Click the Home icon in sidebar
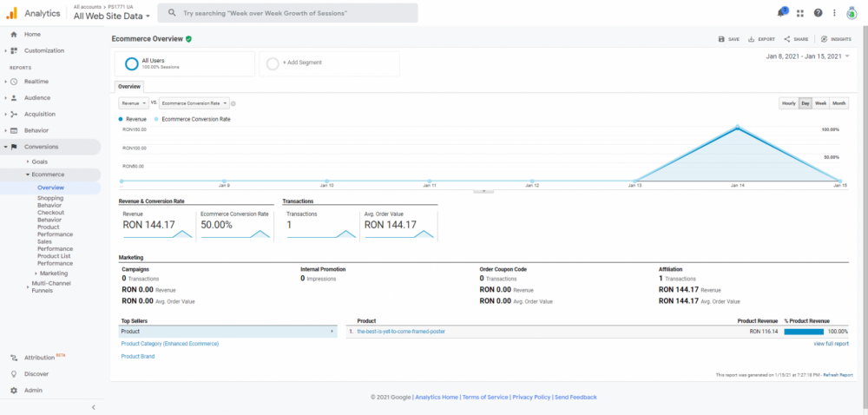The height and width of the screenshot is (415, 868). pyautogui.click(x=14, y=35)
